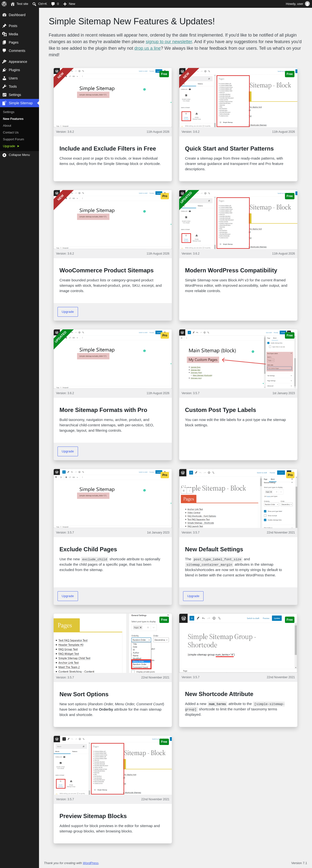Open the Media library sidebar icon
312x868 pixels.
pos(4,34)
